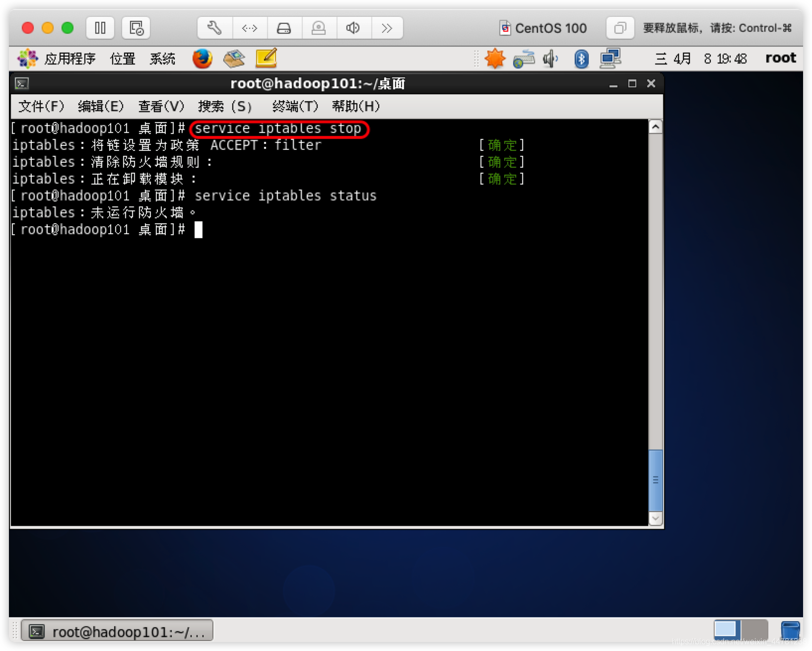Open the GNOME volume control icon
812x651 pixels.
click(550, 59)
